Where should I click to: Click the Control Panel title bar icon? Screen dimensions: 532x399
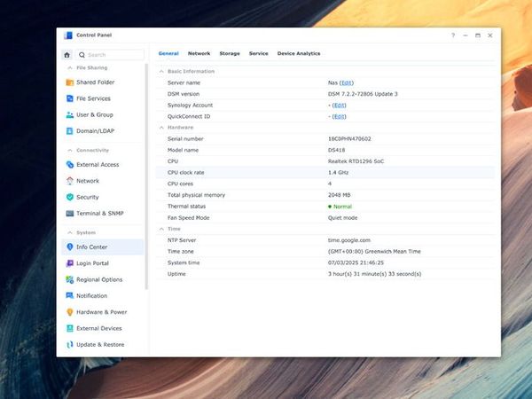tap(68, 35)
